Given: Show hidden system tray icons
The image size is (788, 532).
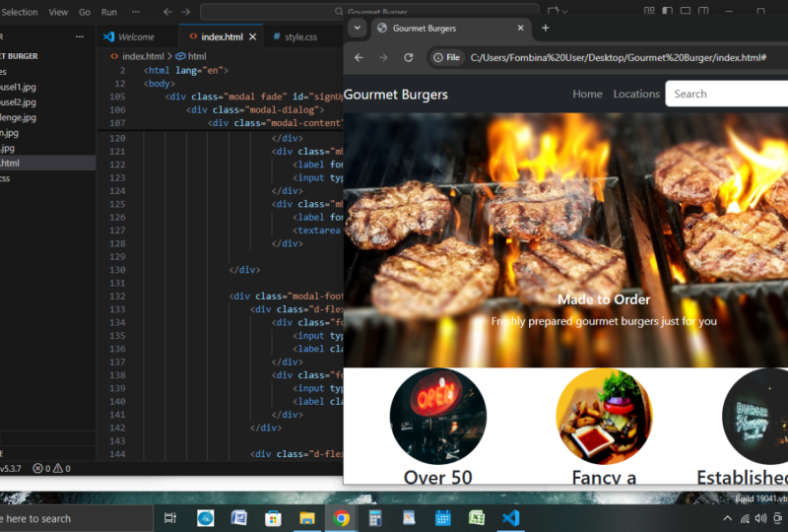Looking at the screenshot, I should [727, 518].
